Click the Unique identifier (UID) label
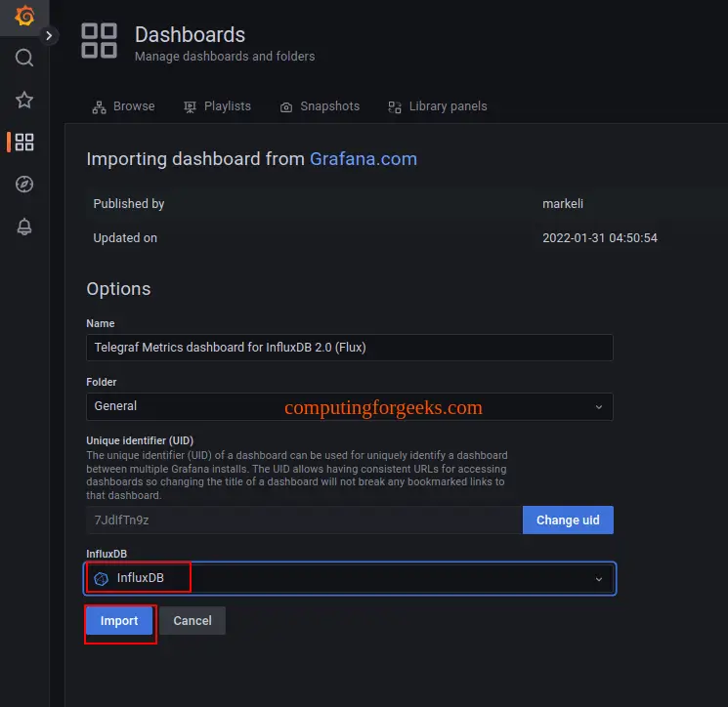 click(x=140, y=440)
